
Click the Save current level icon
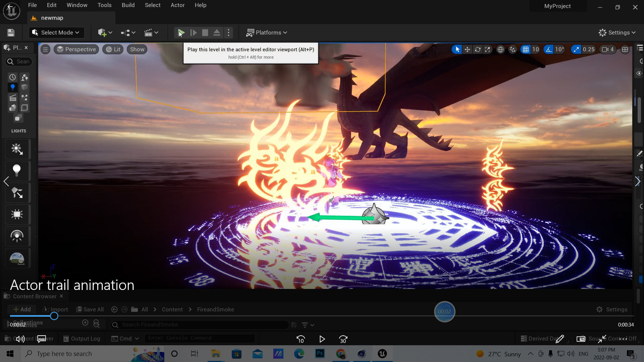point(11,33)
